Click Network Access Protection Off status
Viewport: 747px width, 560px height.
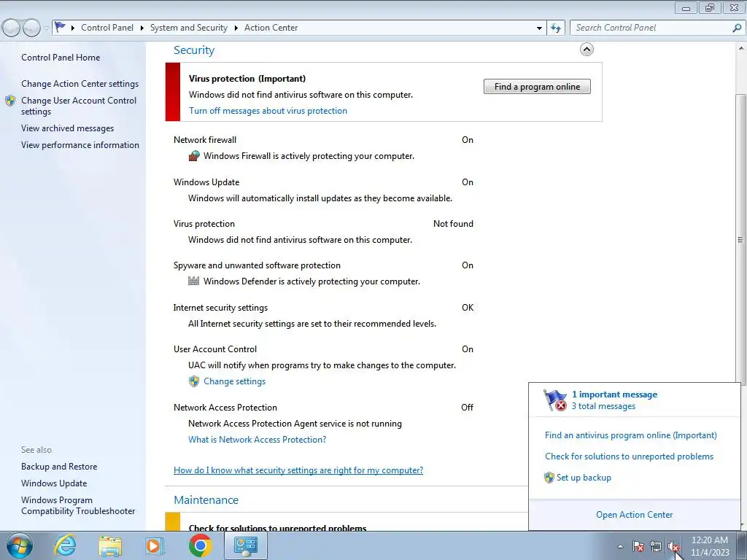(x=467, y=408)
